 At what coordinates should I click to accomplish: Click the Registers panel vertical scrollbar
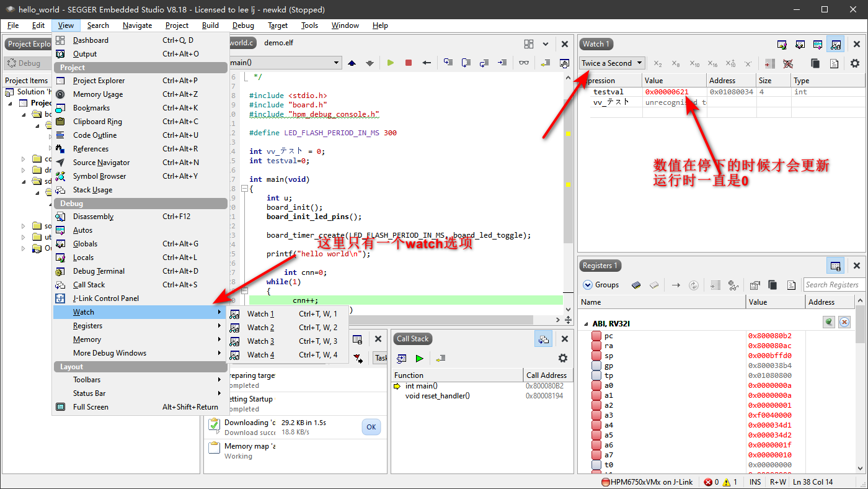(x=860, y=385)
